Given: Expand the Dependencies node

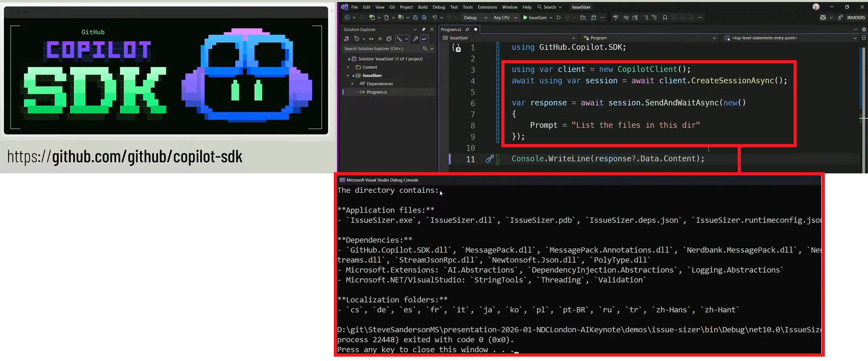Looking at the screenshot, I should (352, 84).
